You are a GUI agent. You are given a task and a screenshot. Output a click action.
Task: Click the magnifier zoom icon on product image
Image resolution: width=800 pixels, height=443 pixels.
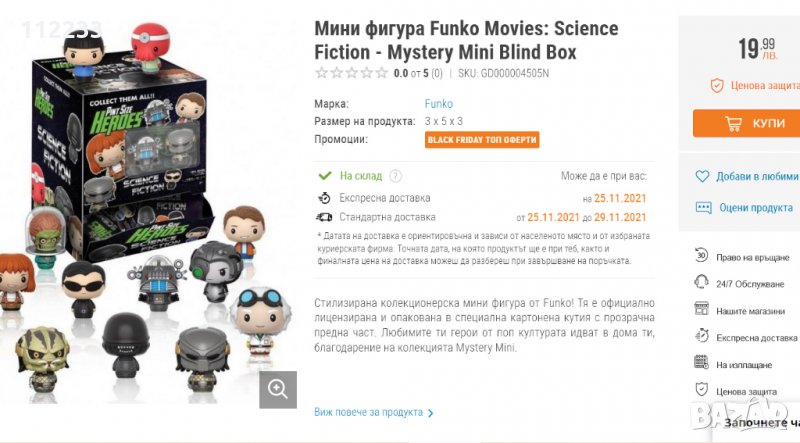(x=278, y=389)
